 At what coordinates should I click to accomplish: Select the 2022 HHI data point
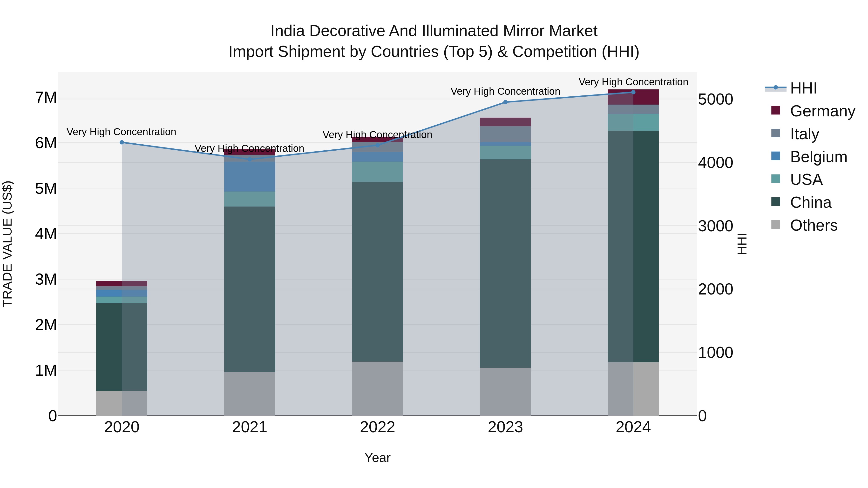coord(377,146)
